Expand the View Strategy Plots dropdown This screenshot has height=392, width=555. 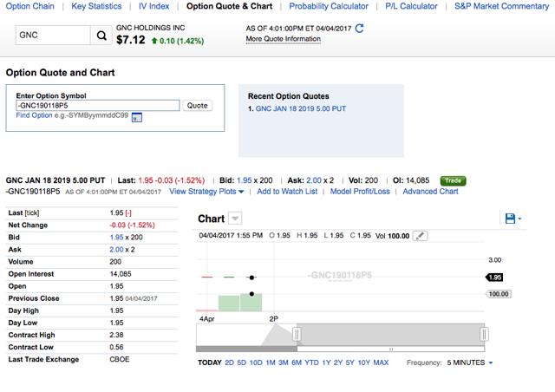coord(206,192)
